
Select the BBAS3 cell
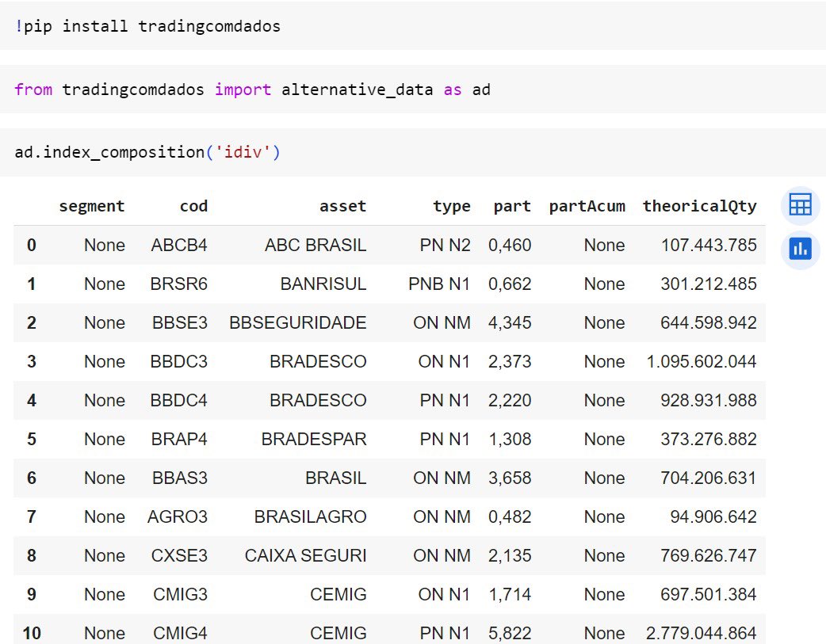[x=180, y=478]
